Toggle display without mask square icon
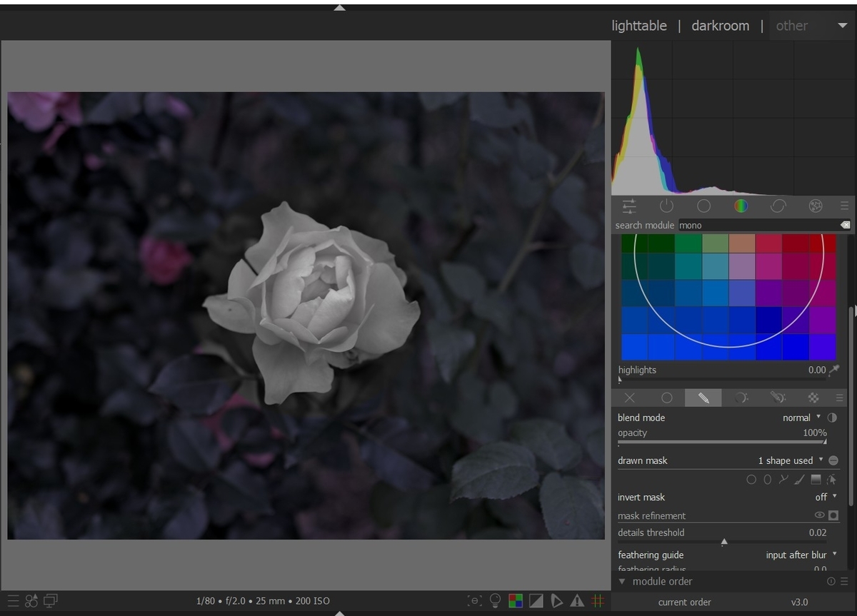This screenshot has height=616, width=857. pyautogui.click(x=833, y=515)
